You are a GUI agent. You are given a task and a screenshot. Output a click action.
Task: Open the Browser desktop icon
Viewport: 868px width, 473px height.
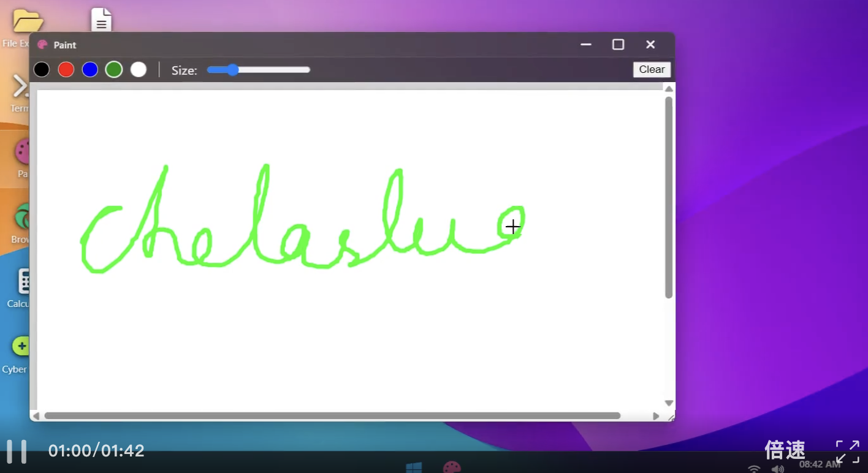[23, 218]
